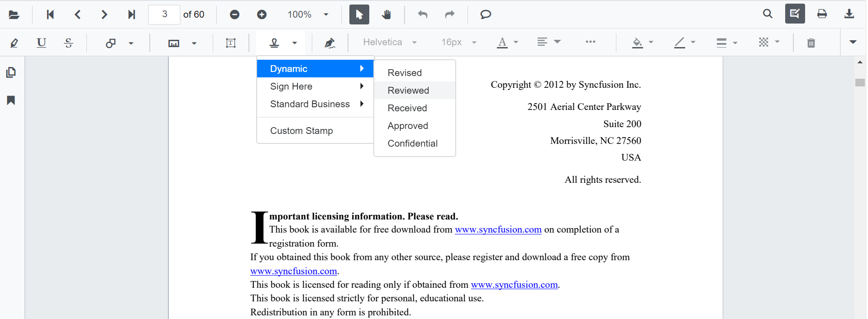Image resolution: width=868 pixels, height=319 pixels.
Task: Open syncfusion link after 'free copy from'
Action: (293, 271)
